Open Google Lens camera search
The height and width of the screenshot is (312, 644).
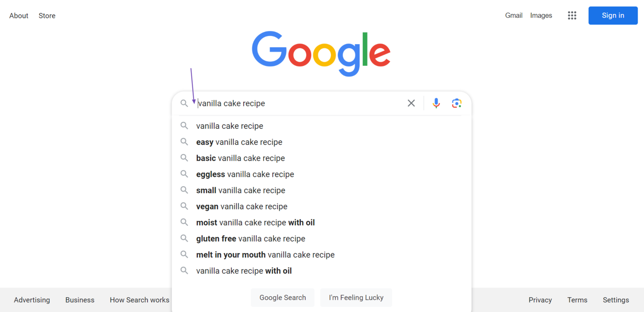[x=456, y=103]
